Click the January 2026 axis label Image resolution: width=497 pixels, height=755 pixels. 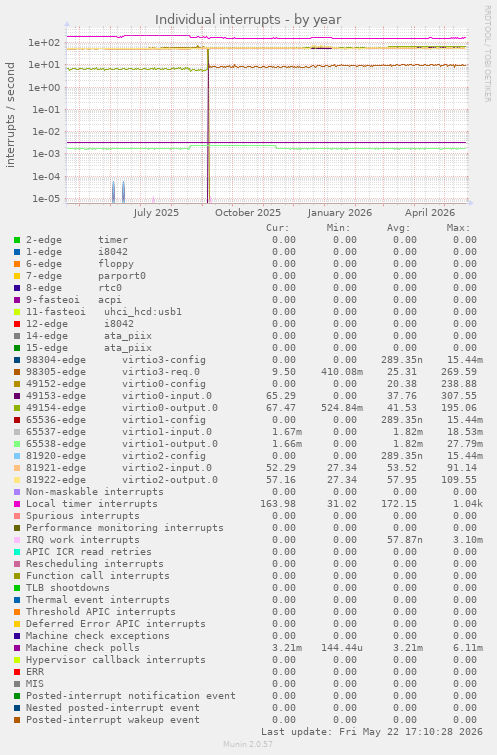tap(340, 213)
